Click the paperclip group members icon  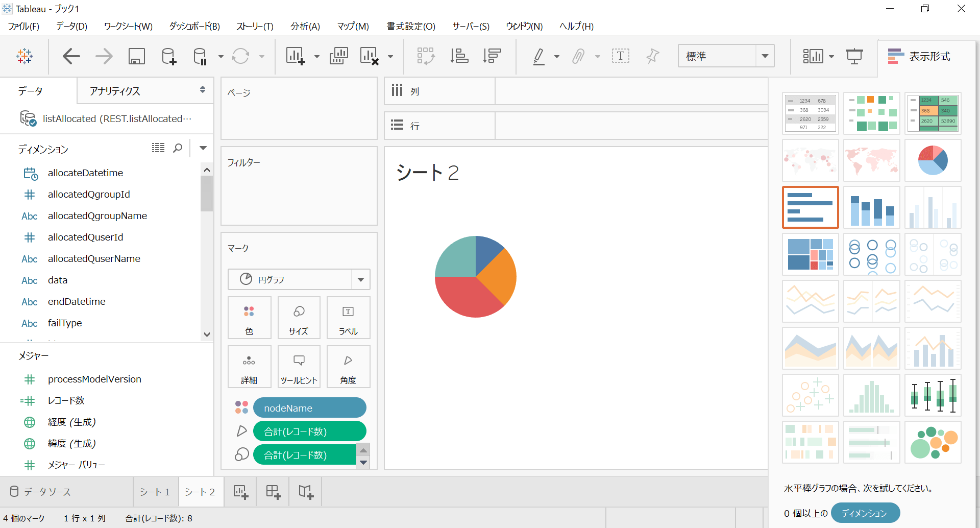578,56
